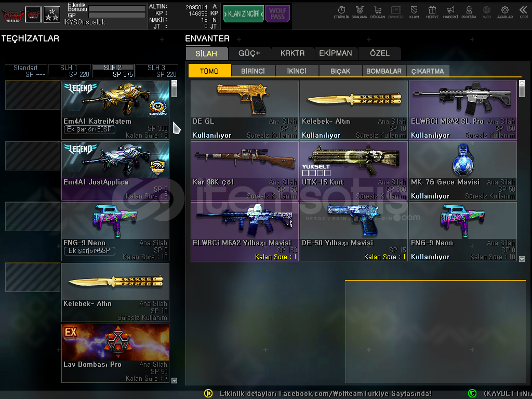Click the Geri back arrow icon
Image resolution: width=532 pixels, height=399 pixels.
click(x=524, y=12)
